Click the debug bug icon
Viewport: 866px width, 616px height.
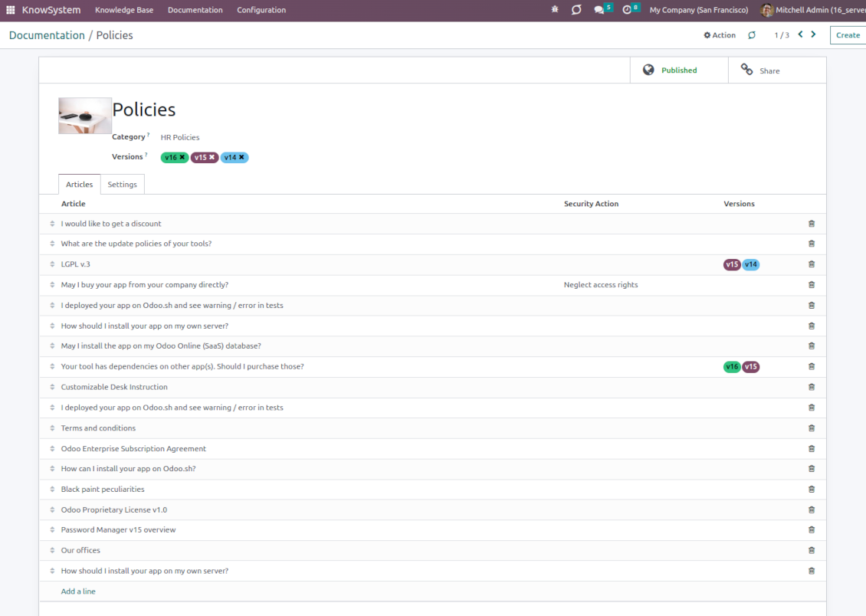(x=555, y=10)
